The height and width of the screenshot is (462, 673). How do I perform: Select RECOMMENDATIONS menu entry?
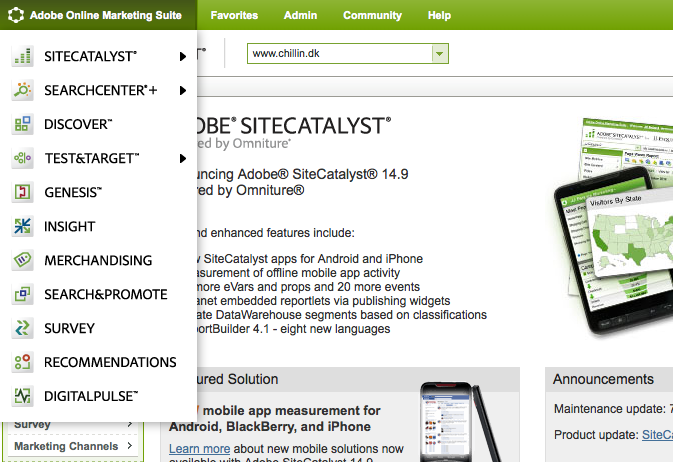coord(98,362)
